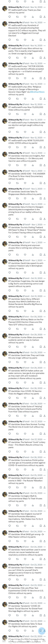Click the page scrollbar thumb on right edge

pos(47,488)
